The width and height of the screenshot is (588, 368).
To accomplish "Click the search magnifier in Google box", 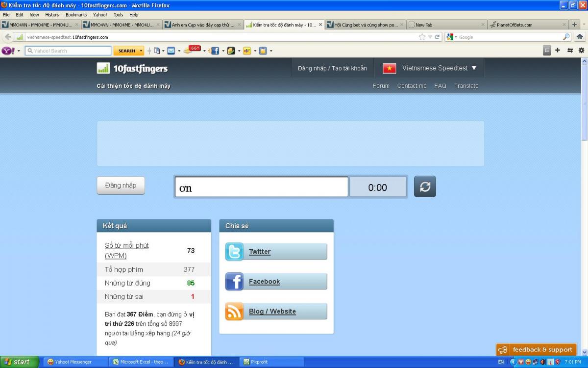I will pyautogui.click(x=566, y=37).
